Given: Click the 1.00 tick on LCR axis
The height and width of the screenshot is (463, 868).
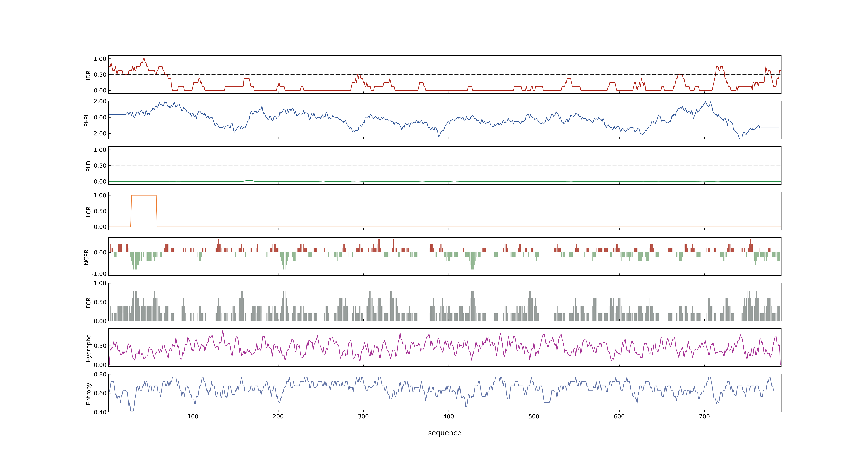Looking at the screenshot, I should tap(100, 195).
